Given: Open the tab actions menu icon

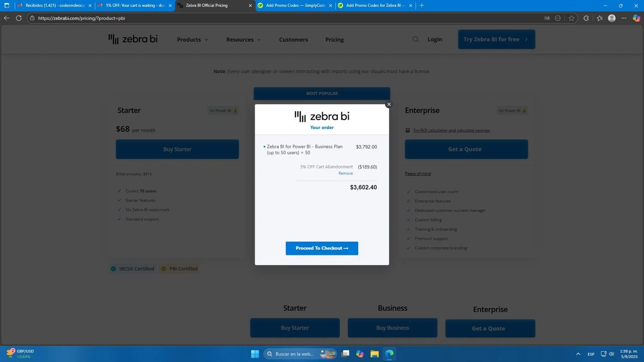Looking at the screenshot, I should click(x=6, y=6).
